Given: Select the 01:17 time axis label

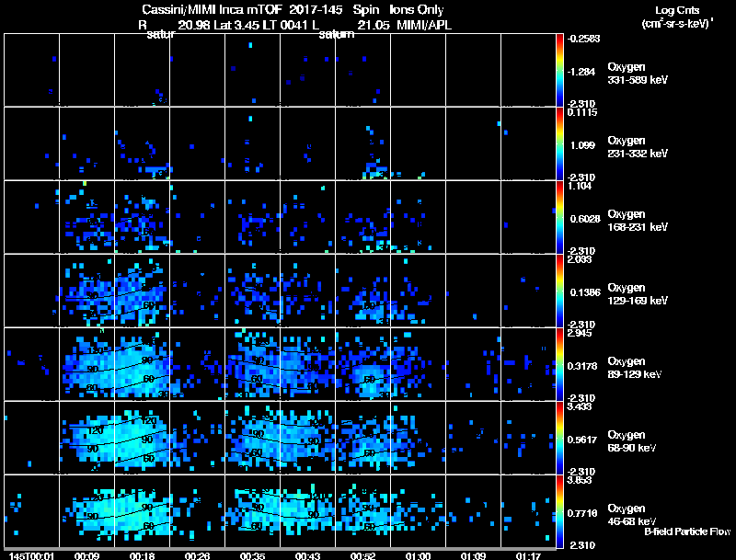Looking at the screenshot, I should click(528, 555).
